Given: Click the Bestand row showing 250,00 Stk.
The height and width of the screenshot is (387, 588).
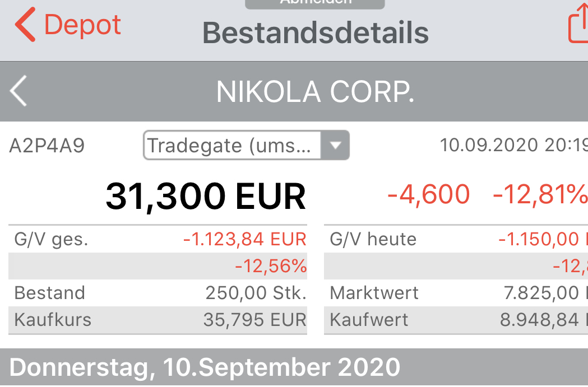Looking at the screenshot, I should [x=157, y=292].
